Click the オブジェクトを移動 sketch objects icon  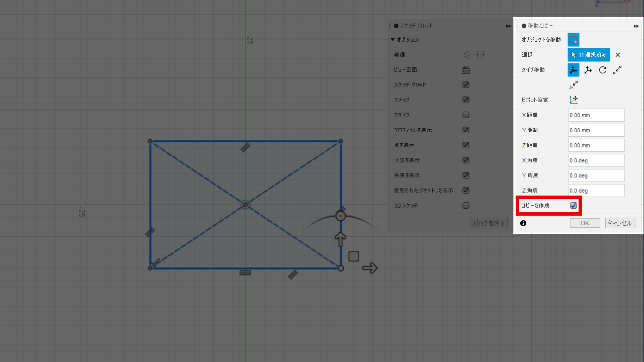574,40
